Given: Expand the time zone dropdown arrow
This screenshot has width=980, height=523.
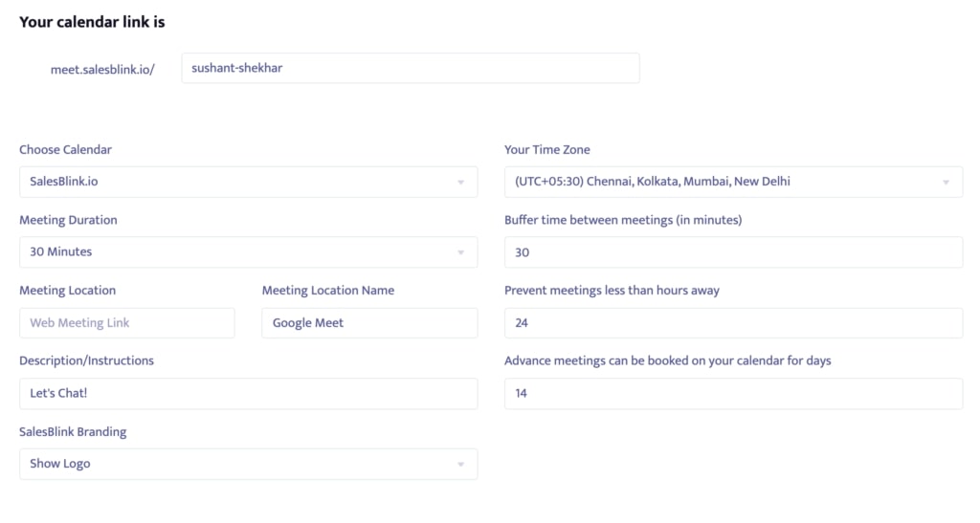Looking at the screenshot, I should point(946,183).
